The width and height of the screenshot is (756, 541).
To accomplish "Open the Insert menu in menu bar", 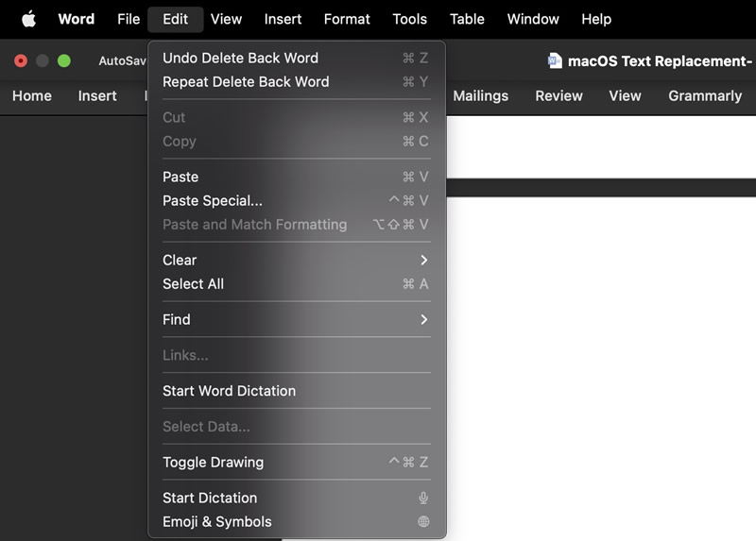I will click(283, 19).
